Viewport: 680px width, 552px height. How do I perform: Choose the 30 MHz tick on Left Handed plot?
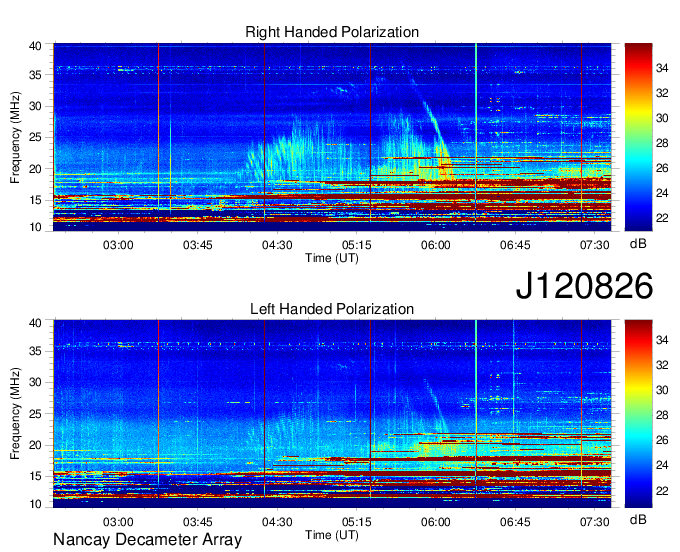pos(36,382)
